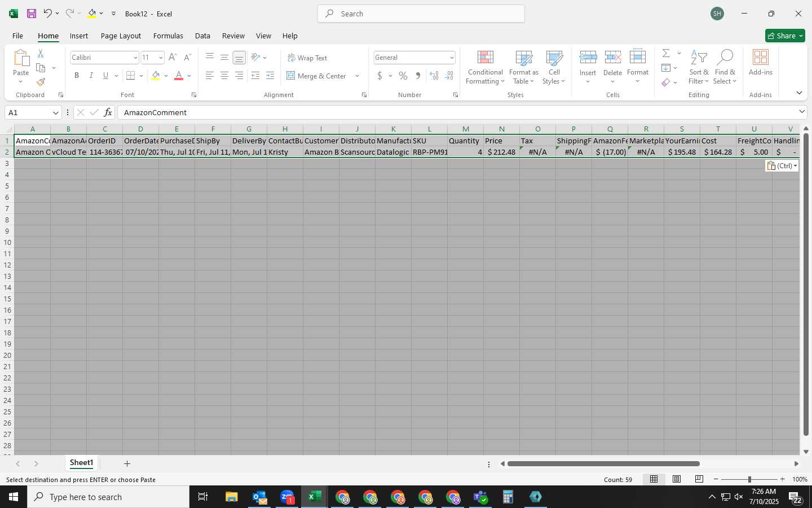812x508 pixels.
Task: Click Decrease Indent icon
Action: tap(255, 76)
